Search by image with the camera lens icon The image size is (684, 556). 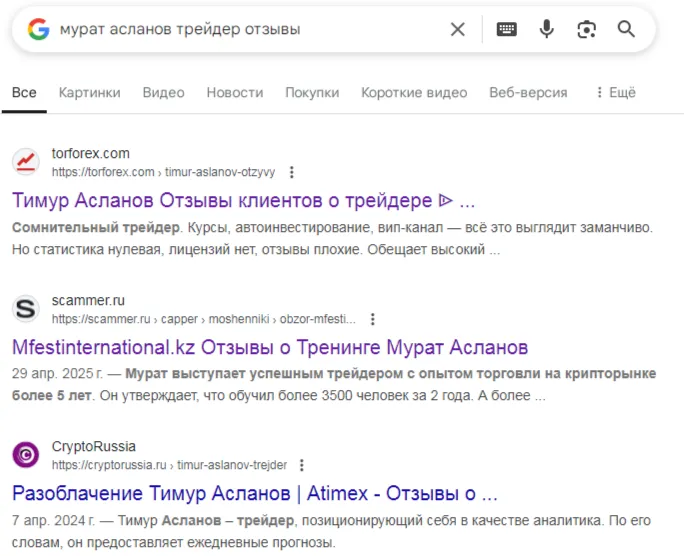[586, 30]
